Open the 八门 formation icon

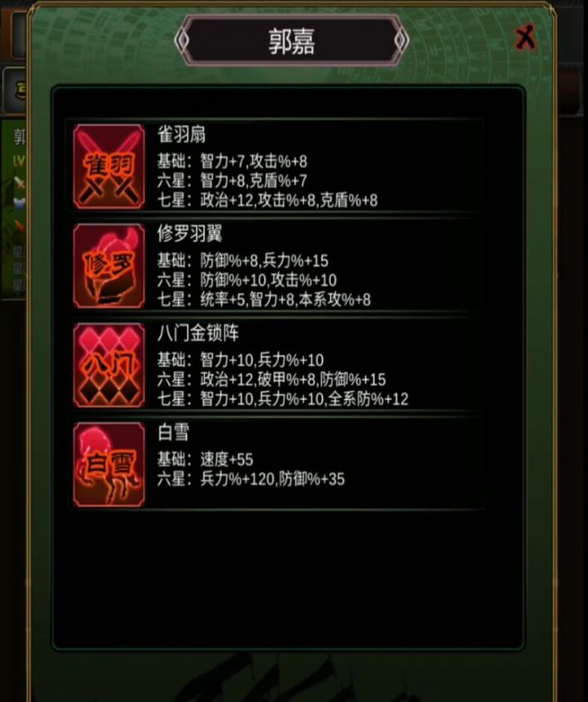pos(109,366)
